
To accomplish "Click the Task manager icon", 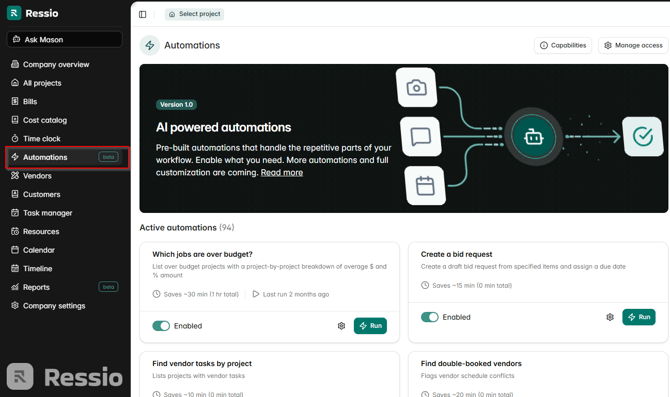I will [x=15, y=212].
